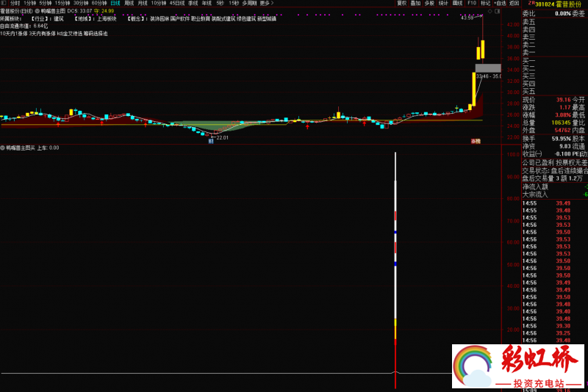The height and width of the screenshot is (392, 588).
Task: Click the 叠加 overlay button
Action: (415, 3)
